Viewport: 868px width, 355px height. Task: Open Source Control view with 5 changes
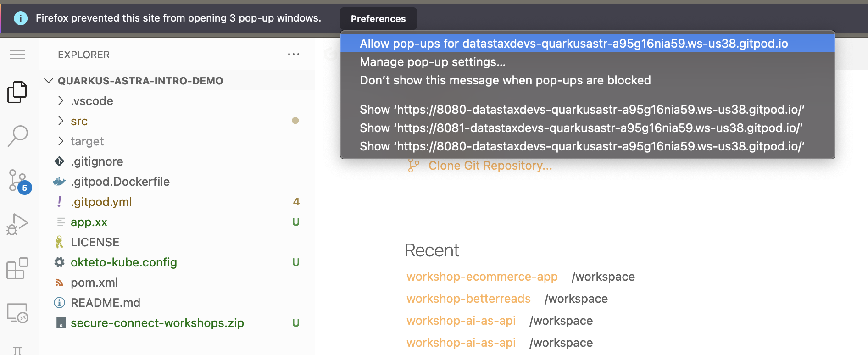tap(19, 181)
